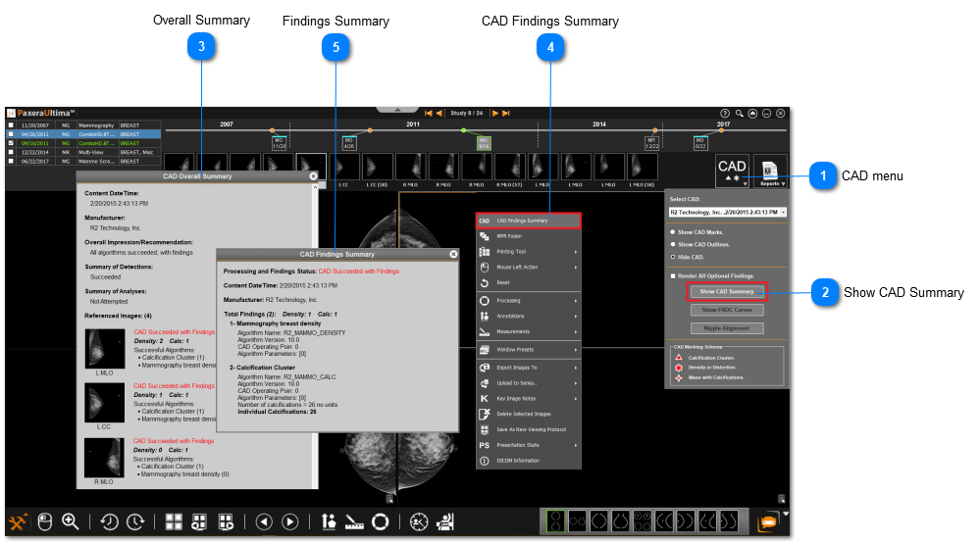Expand Processing submenu
980x545 pixels.
click(529, 301)
